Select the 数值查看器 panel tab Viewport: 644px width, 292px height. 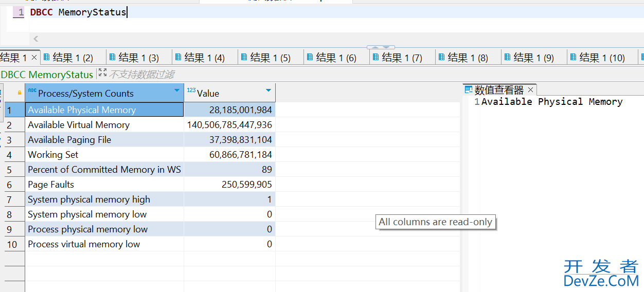click(x=499, y=90)
